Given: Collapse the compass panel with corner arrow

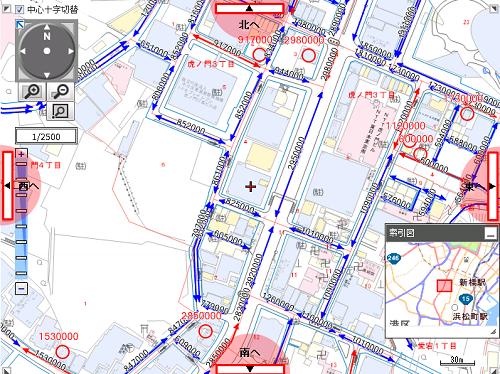Looking at the screenshot, I should point(20,24).
